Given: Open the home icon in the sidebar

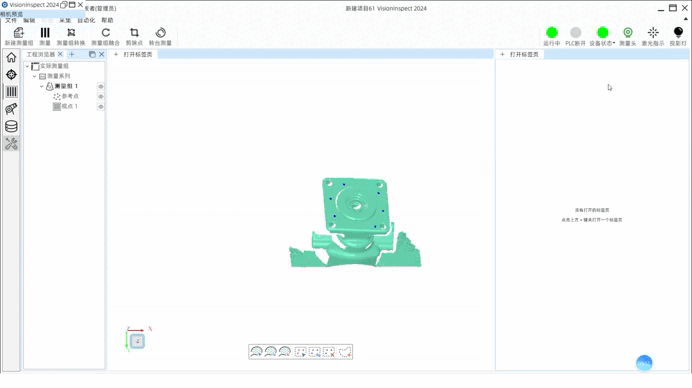Looking at the screenshot, I should pos(11,57).
